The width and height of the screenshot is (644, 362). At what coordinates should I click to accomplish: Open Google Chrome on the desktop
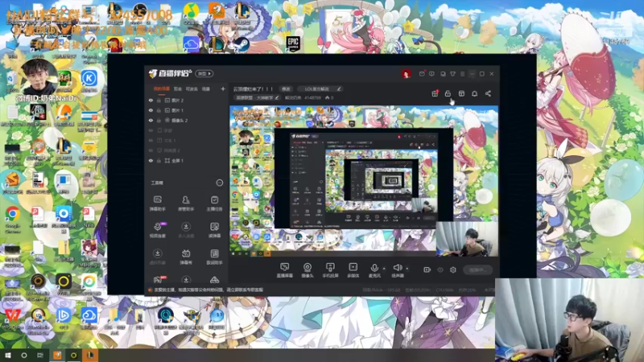(x=13, y=217)
